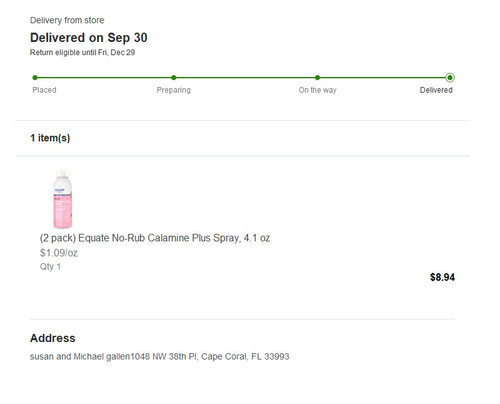The height and width of the screenshot is (404, 500).
Task: Open the Calamine spray product image
Action: pos(63,199)
